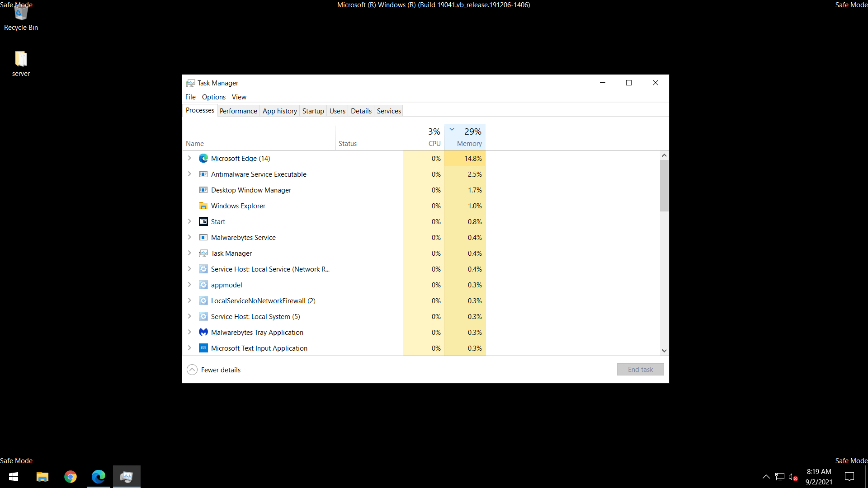Switch to the Performance tab
The image size is (868, 488).
point(238,111)
